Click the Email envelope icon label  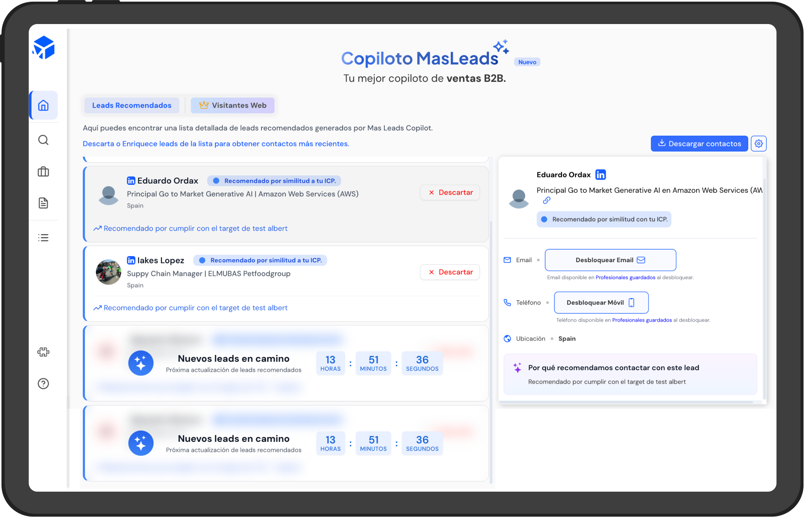(507, 260)
